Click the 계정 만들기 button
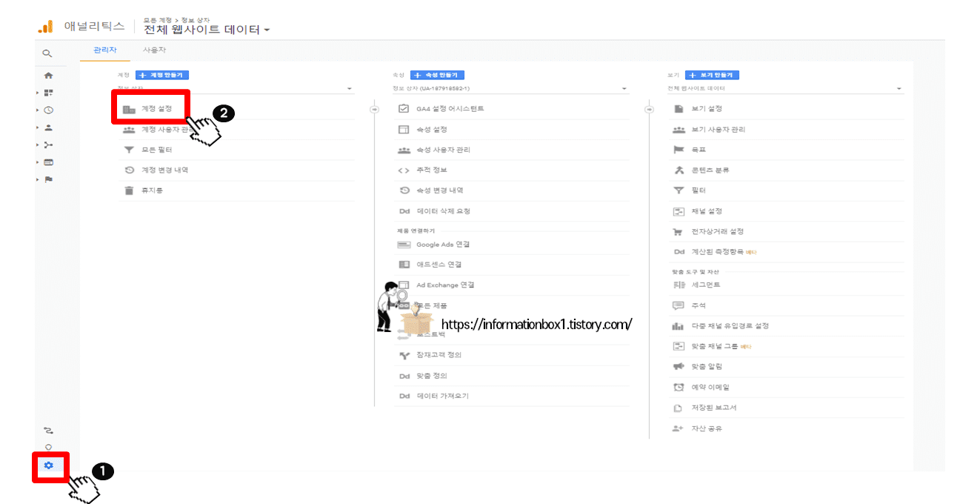 [161, 75]
